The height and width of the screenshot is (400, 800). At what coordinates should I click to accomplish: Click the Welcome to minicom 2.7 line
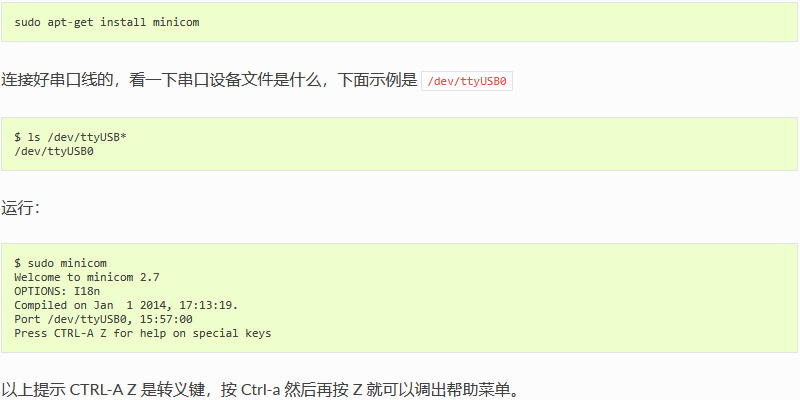coord(87,278)
